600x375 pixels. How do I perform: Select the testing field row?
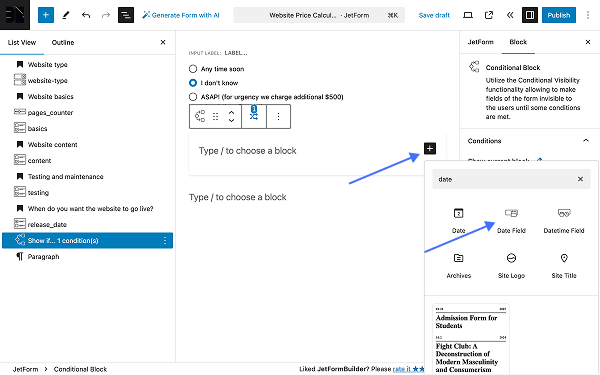pos(87,192)
